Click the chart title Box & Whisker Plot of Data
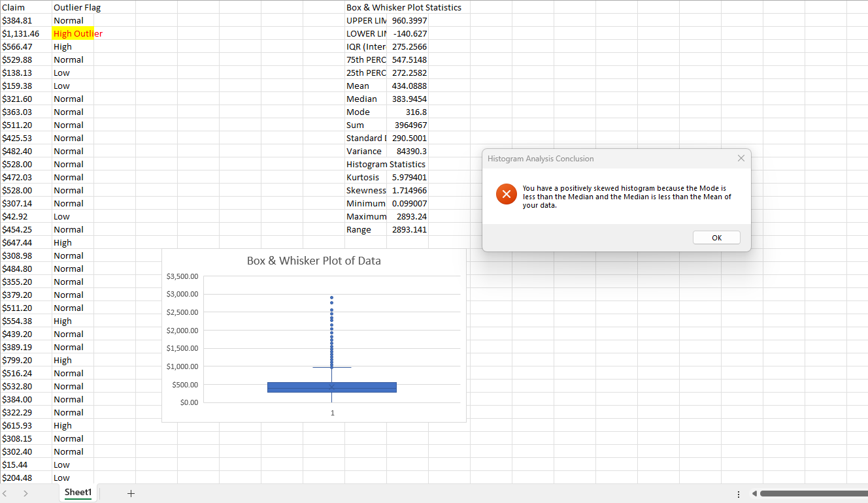The width and height of the screenshot is (868, 503). click(x=313, y=261)
